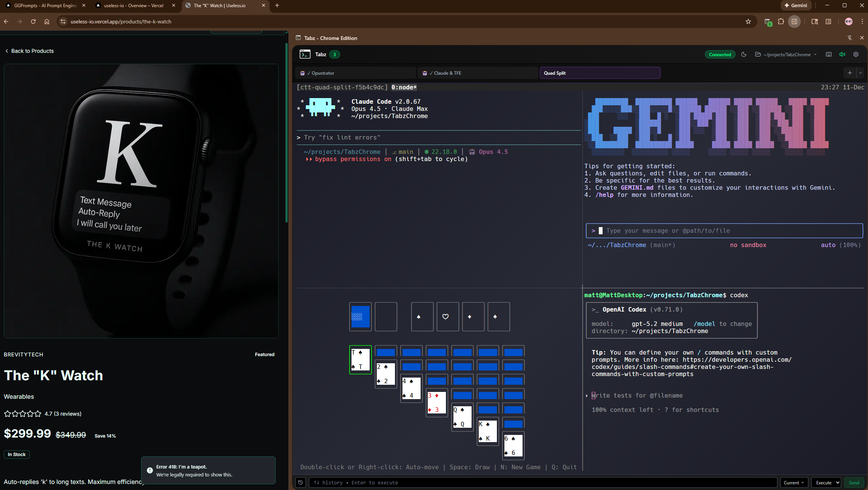The height and width of the screenshot is (490, 868).
Task: Mute the terminal speaker icon
Action: pyautogui.click(x=842, y=54)
